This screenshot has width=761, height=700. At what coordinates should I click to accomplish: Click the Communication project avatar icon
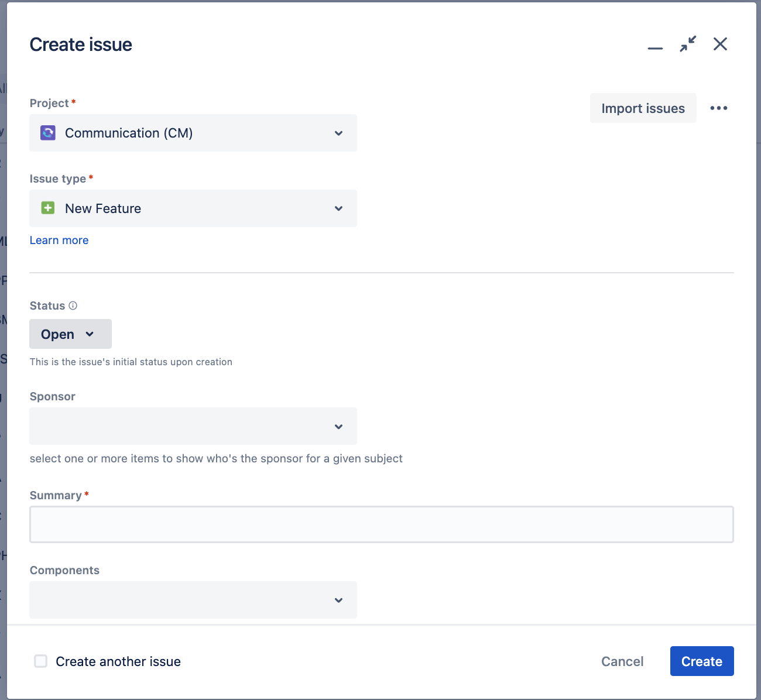(x=48, y=133)
